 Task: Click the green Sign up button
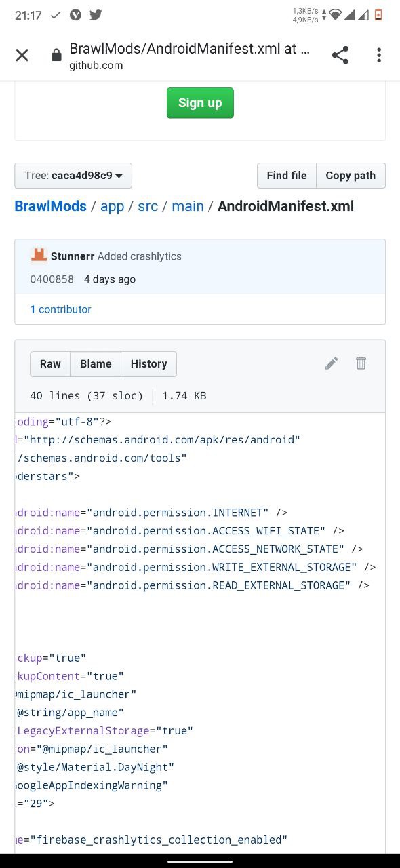pos(200,103)
